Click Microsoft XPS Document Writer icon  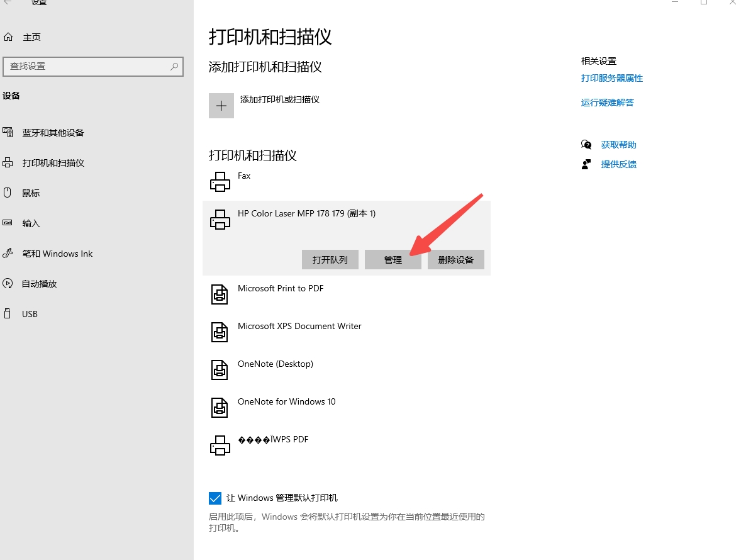220,332
